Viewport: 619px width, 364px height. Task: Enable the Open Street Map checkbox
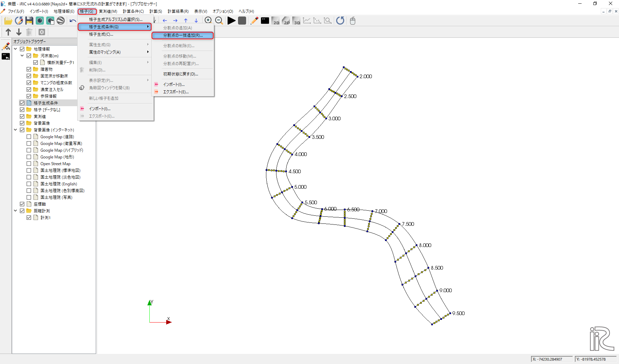[x=29, y=164]
